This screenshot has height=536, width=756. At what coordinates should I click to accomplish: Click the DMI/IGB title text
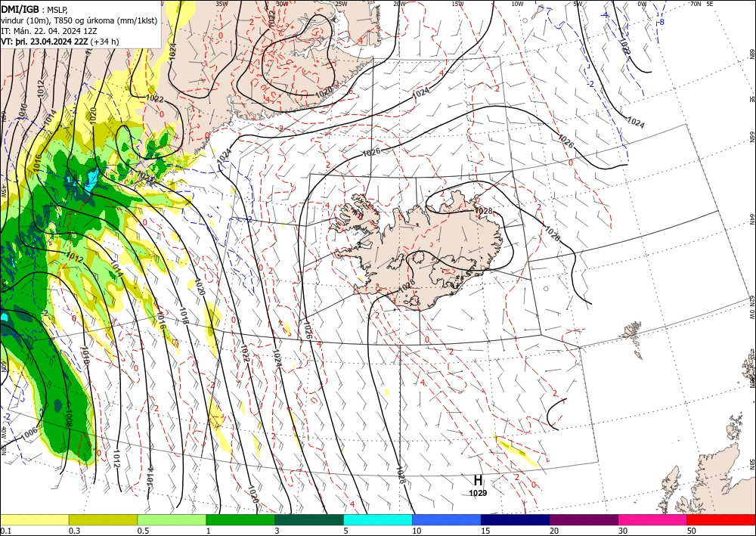(x=20, y=8)
